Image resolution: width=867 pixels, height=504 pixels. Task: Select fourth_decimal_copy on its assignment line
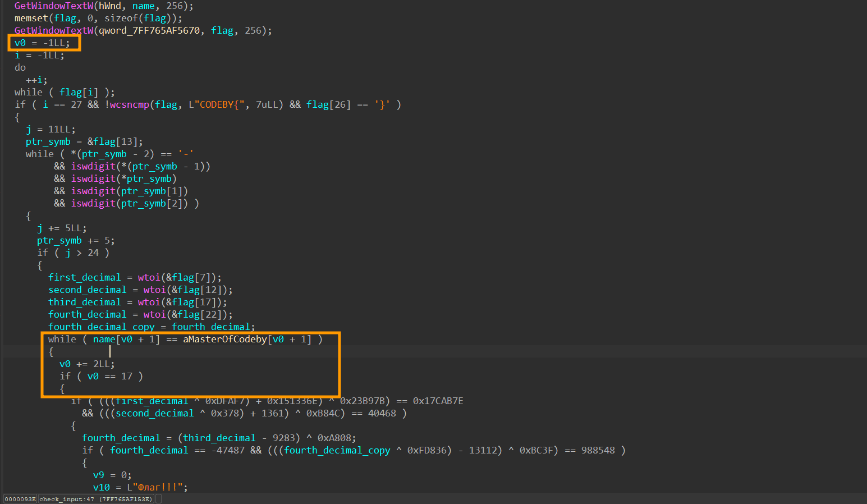click(101, 327)
